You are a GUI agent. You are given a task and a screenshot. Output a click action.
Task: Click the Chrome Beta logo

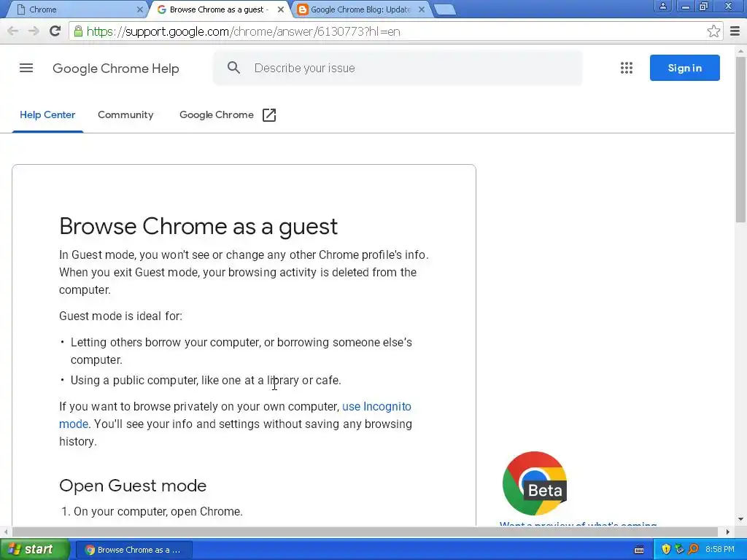point(535,483)
